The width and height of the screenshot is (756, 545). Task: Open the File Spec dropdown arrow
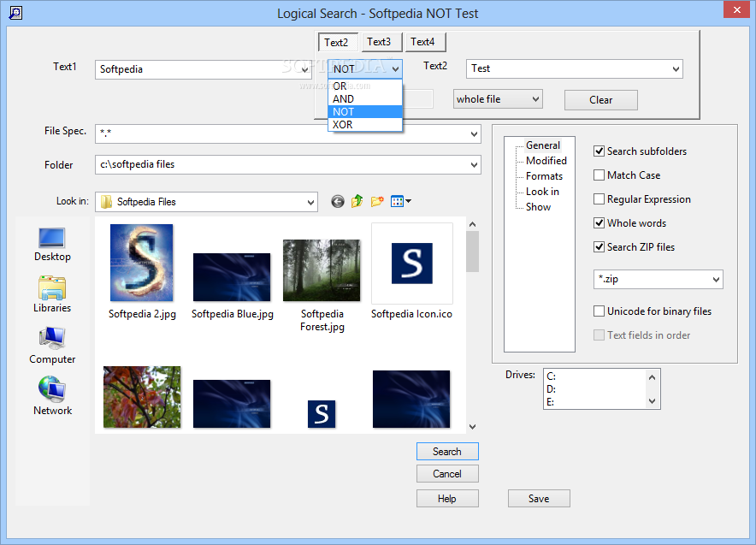click(475, 134)
